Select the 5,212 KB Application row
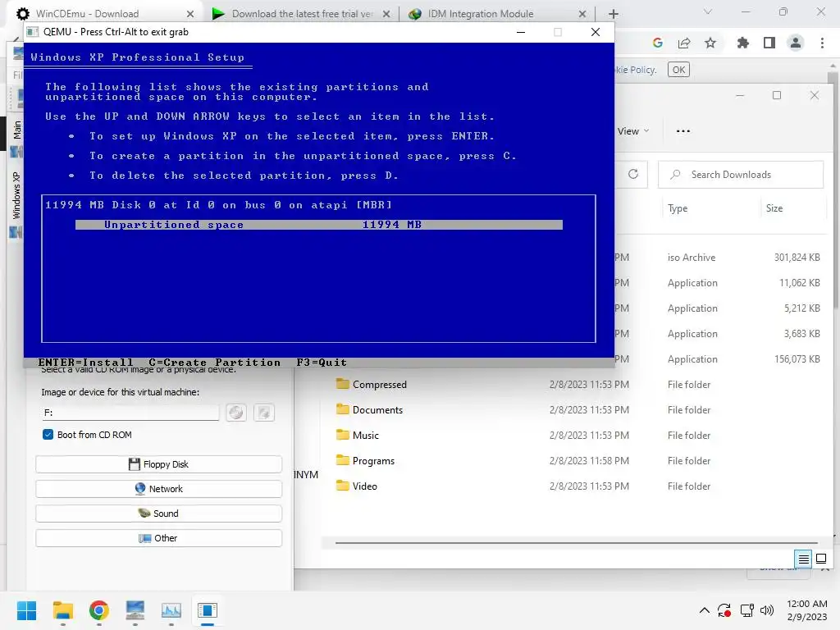The image size is (840, 630). coord(719,308)
